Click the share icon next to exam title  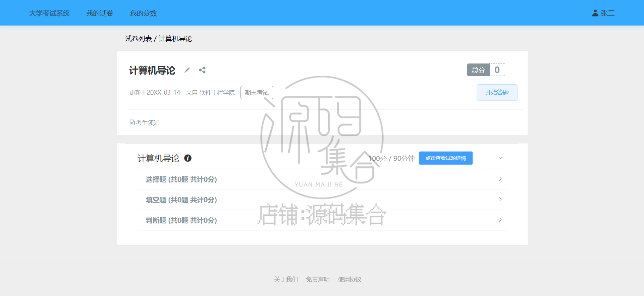202,70
